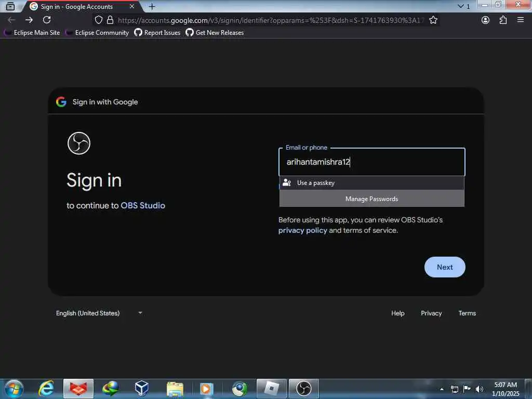Click the volume speaker tray icon

pyautogui.click(x=480, y=389)
